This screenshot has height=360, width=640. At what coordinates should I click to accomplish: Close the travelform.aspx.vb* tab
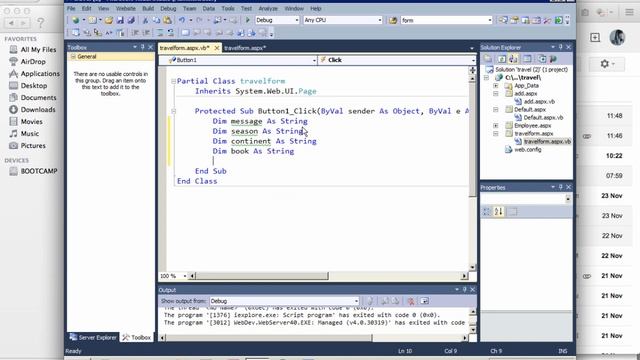pyautogui.click(x=217, y=48)
